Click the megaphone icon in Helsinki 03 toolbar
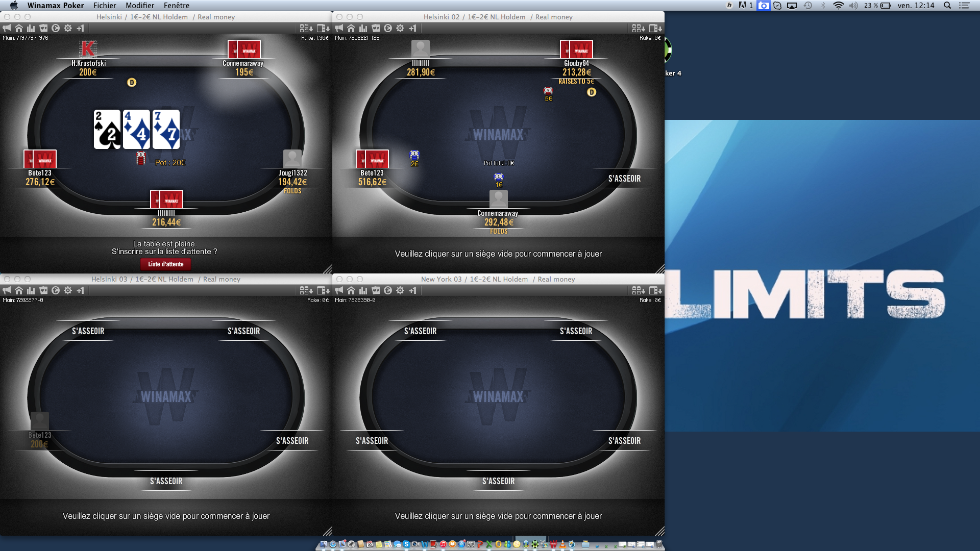Screen dimensions: 980x551 7,290
